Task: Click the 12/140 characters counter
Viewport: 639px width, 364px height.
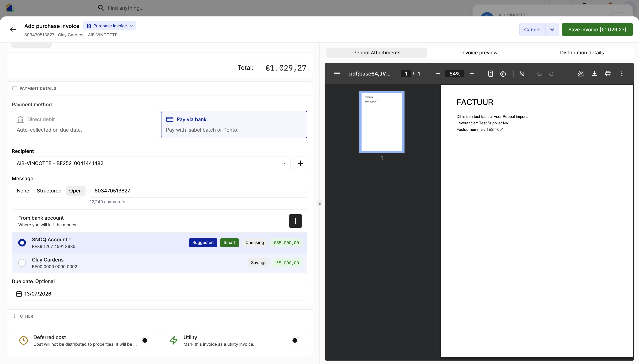Action: pos(107,202)
